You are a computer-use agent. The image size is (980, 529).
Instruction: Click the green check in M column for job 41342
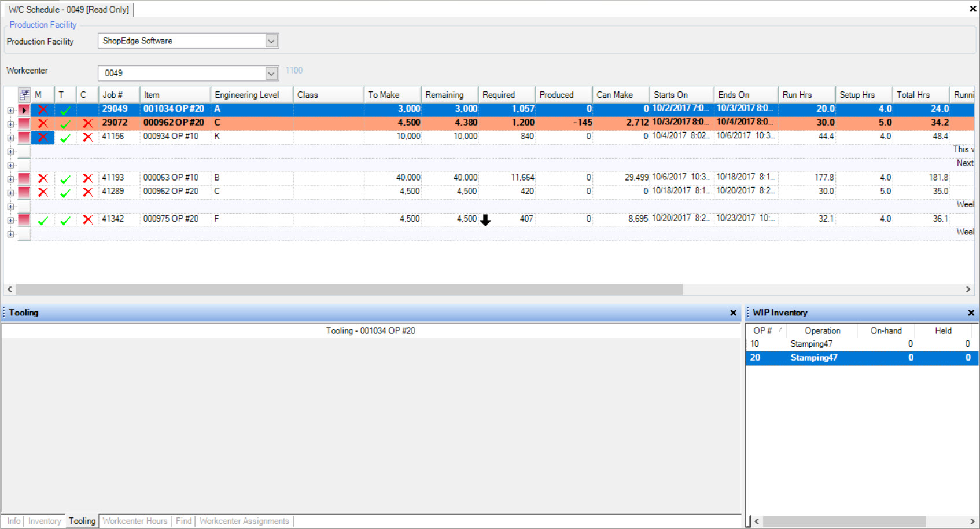click(43, 220)
